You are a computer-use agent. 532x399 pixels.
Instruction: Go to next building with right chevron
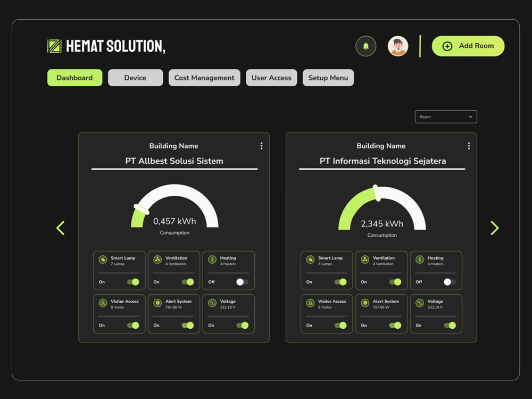[495, 228]
